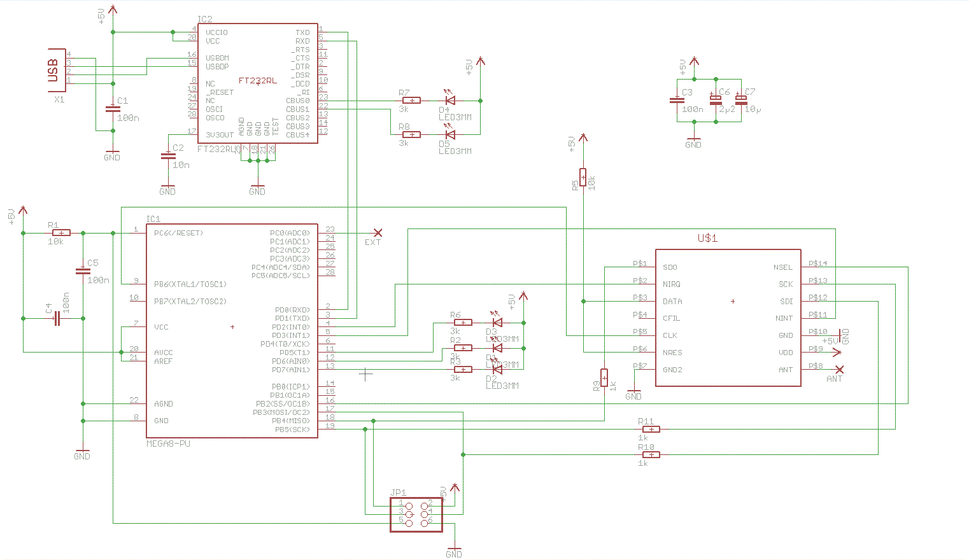Click the C7 10µ capacitor
Image resolution: width=969 pixels, height=560 pixels.
(740, 100)
